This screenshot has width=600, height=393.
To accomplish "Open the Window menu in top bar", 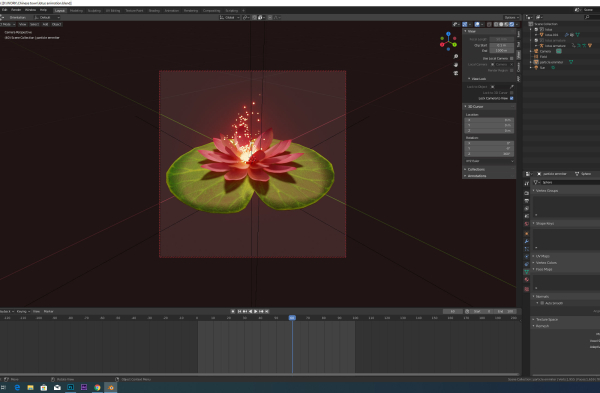I will point(30,10).
